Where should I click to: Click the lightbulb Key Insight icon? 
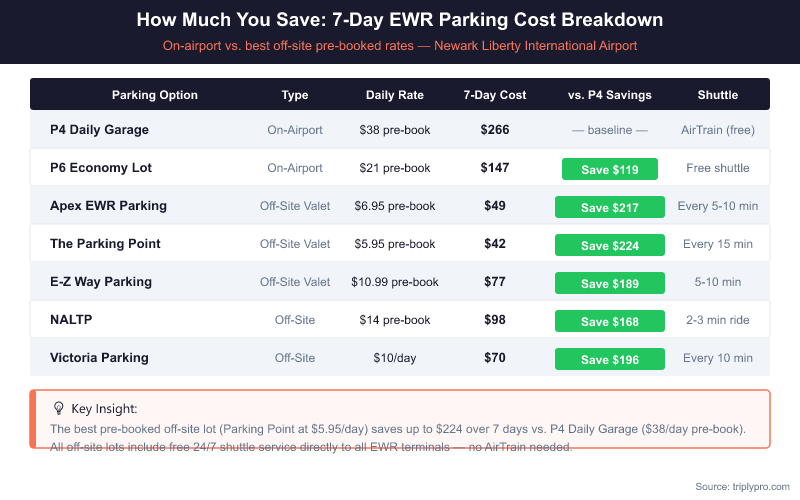[x=58, y=408]
